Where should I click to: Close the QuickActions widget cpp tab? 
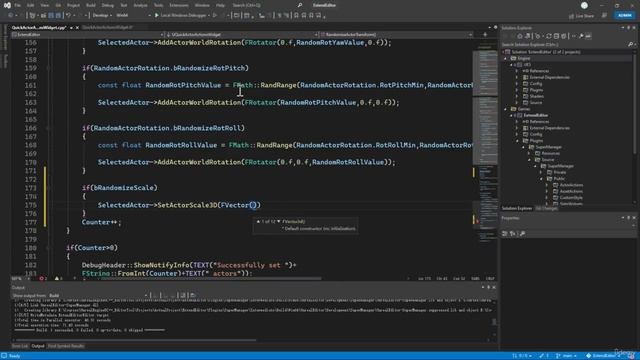[78, 28]
